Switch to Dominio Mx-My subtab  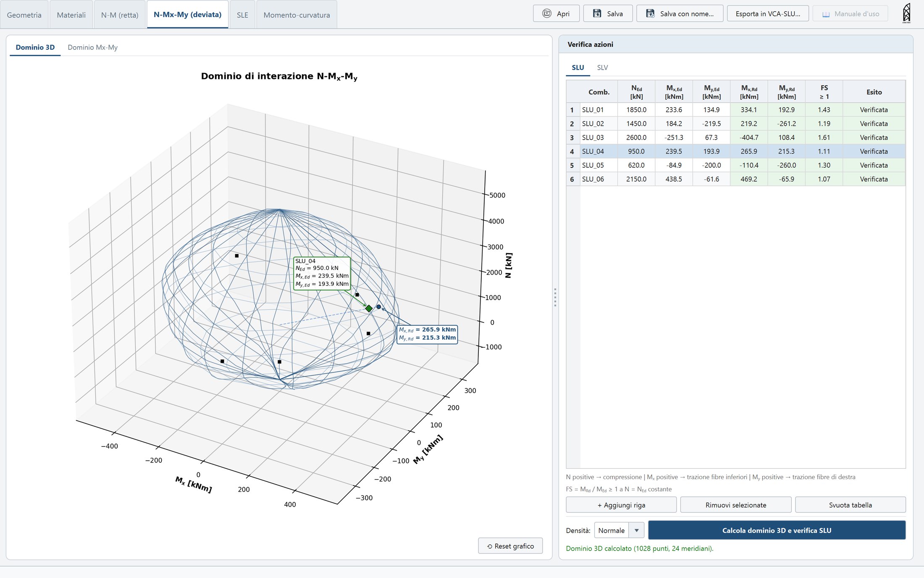pyautogui.click(x=92, y=47)
